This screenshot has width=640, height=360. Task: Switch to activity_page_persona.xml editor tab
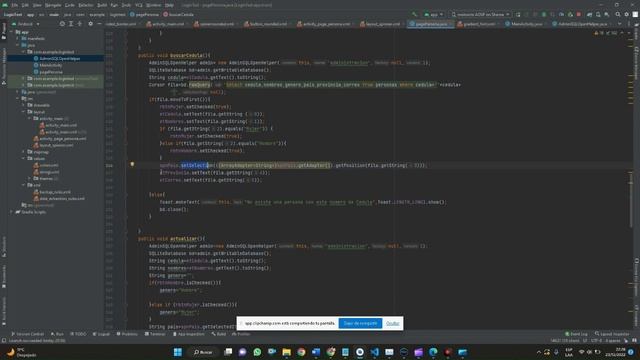[326, 24]
